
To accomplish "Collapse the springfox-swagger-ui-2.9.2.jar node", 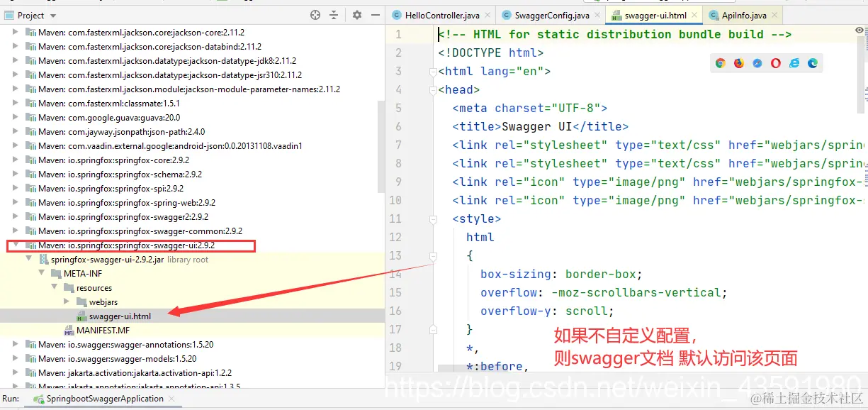I will (x=29, y=260).
